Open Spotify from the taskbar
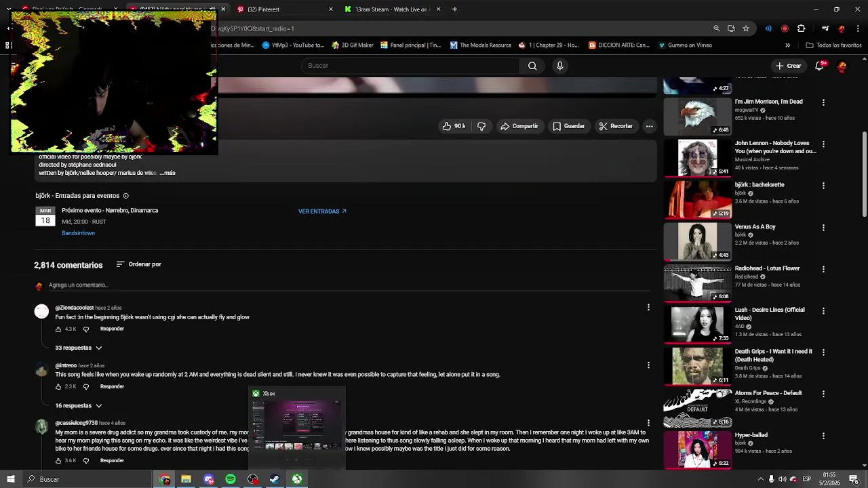The height and width of the screenshot is (488, 868). click(x=231, y=479)
